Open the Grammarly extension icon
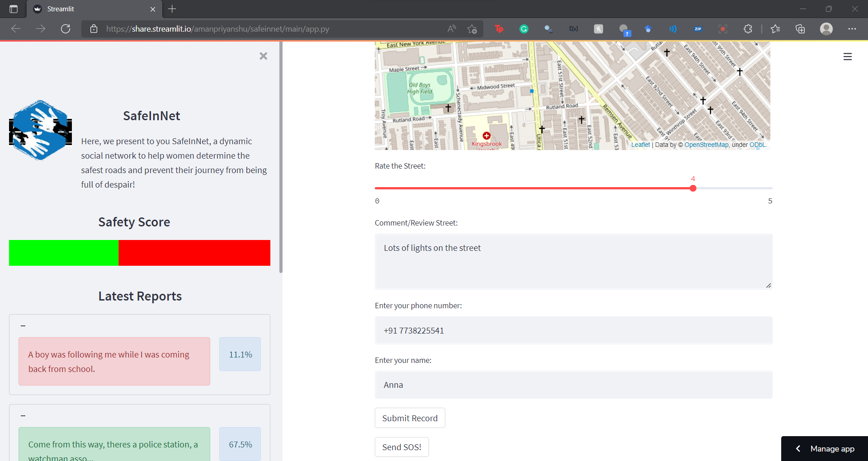This screenshot has height=461, width=868. tap(524, 29)
